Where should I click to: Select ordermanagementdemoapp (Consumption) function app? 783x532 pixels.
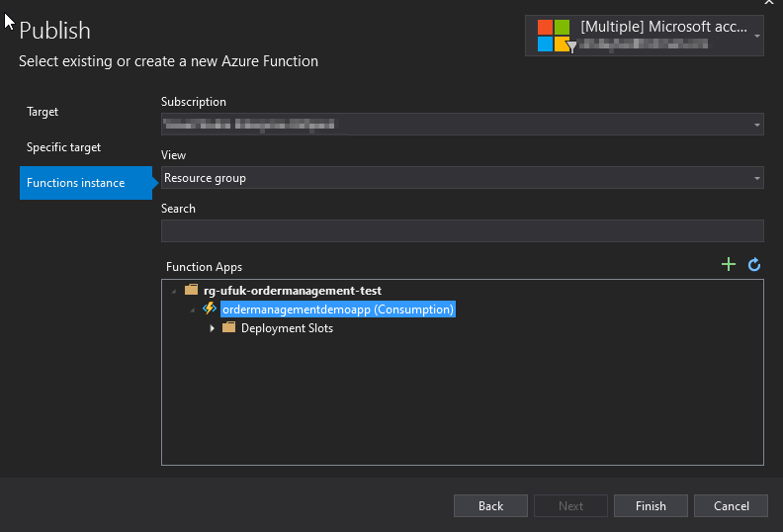pos(338,310)
